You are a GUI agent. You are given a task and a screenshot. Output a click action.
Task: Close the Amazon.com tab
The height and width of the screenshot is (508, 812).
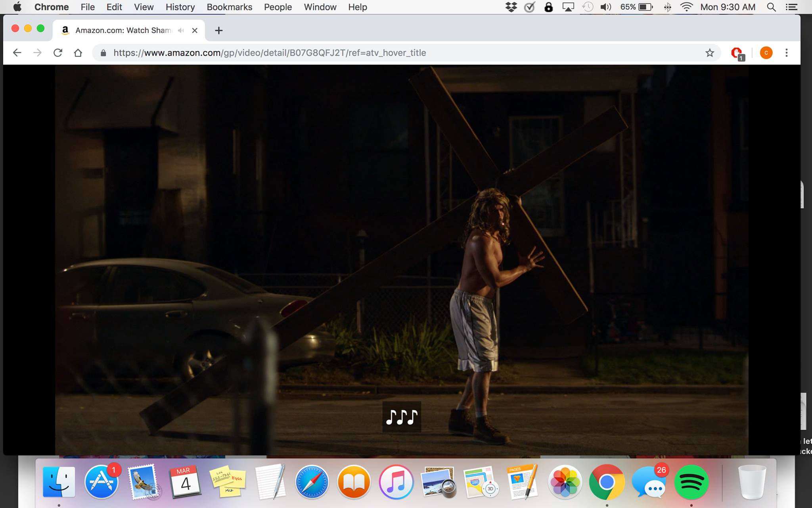(195, 30)
